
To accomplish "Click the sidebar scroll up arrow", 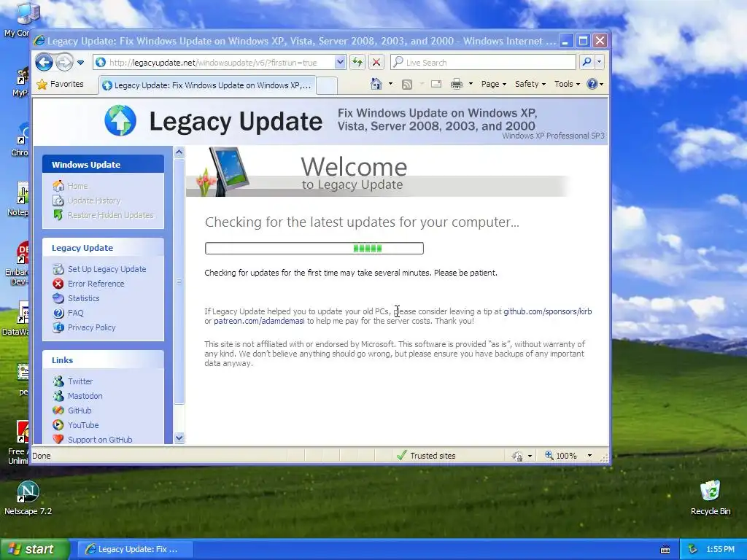I will pyautogui.click(x=179, y=152).
